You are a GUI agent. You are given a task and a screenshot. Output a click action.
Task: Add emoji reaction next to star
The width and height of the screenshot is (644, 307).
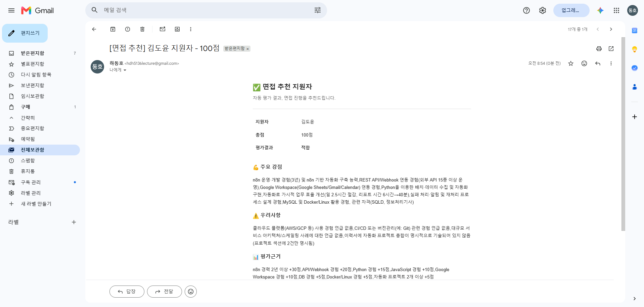[x=584, y=63]
